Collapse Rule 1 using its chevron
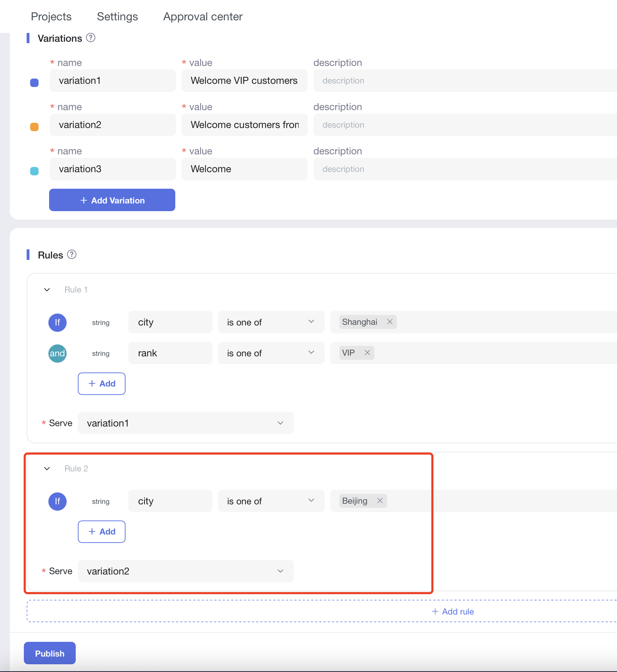Image resolution: width=617 pixels, height=672 pixels. [47, 290]
